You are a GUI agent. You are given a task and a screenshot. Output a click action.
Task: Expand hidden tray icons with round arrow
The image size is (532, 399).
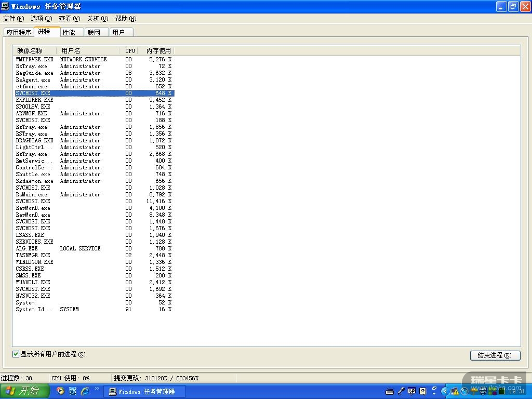[445, 392]
